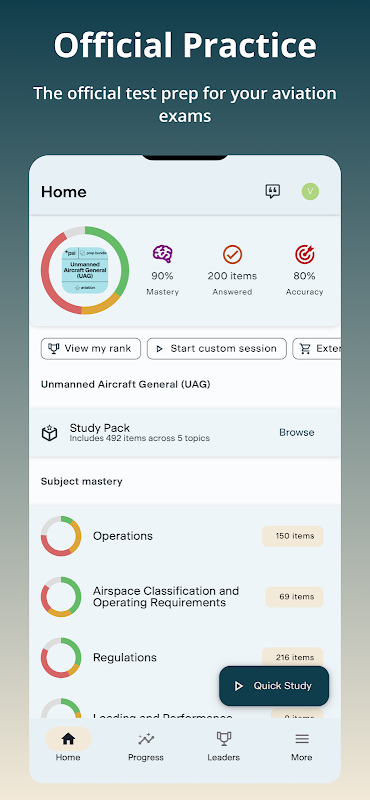370x800 pixels.
Task: Tap the Study Pack cube icon
Action: 50,433
